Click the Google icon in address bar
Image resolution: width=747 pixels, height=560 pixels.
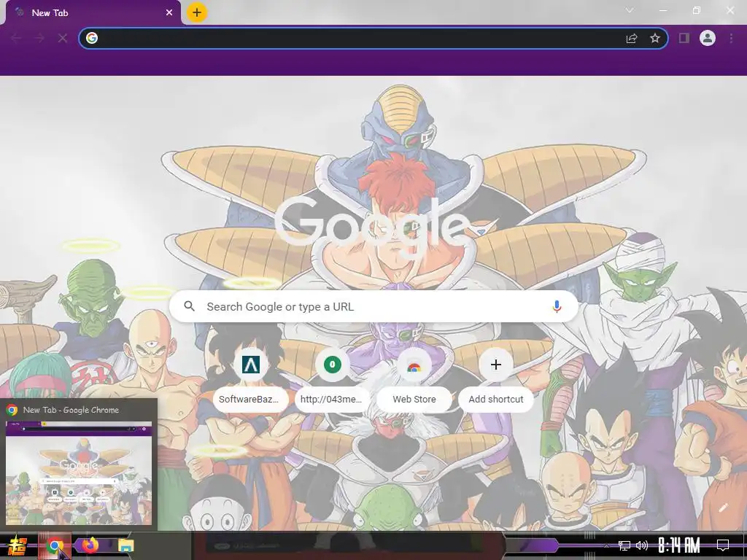(x=92, y=38)
